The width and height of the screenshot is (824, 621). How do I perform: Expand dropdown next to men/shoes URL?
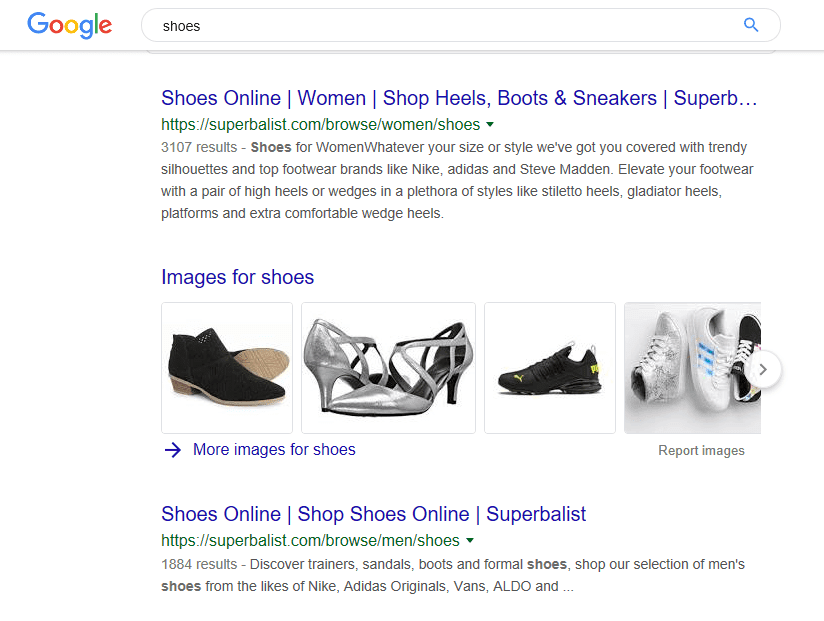tap(470, 540)
